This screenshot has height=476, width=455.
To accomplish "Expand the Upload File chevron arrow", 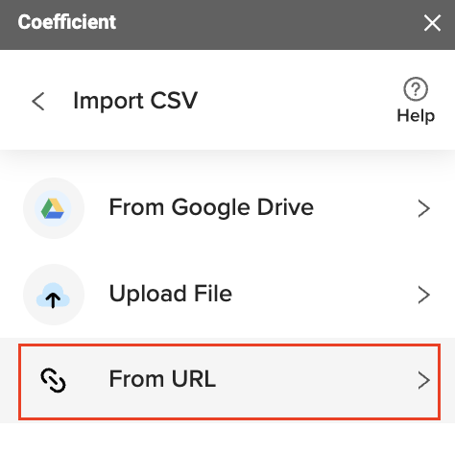I will pyautogui.click(x=424, y=295).
